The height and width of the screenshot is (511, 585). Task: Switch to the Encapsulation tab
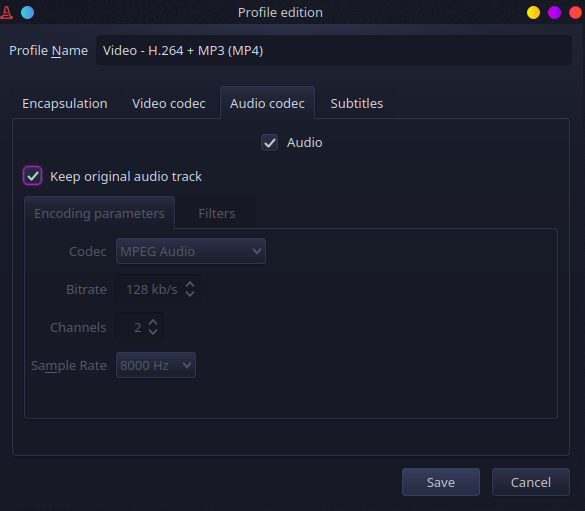(65, 104)
